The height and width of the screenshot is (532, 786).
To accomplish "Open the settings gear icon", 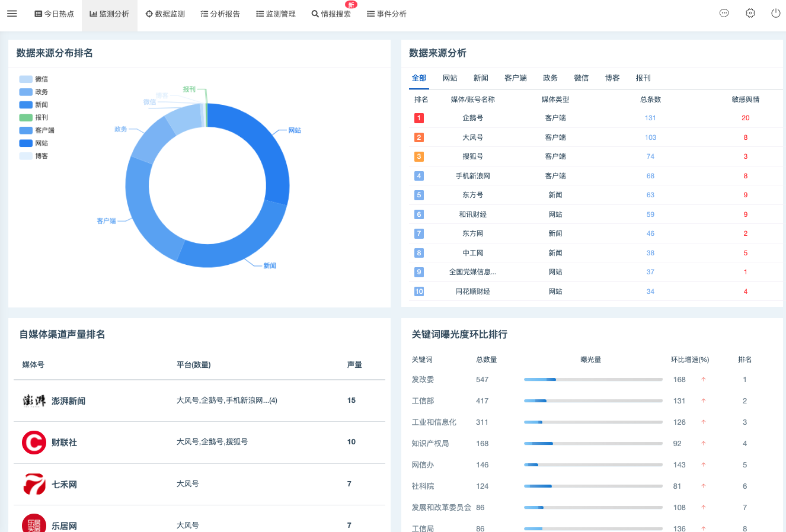I will click(x=750, y=13).
